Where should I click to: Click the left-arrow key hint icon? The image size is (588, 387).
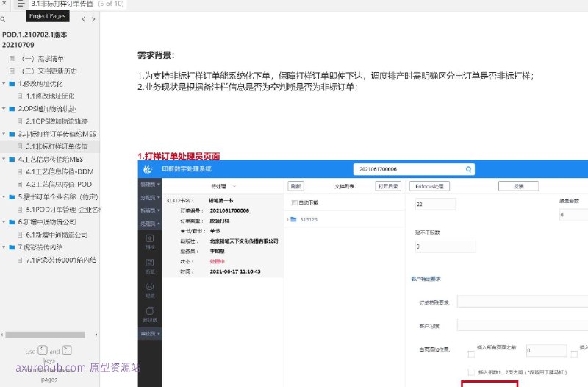pos(43,350)
